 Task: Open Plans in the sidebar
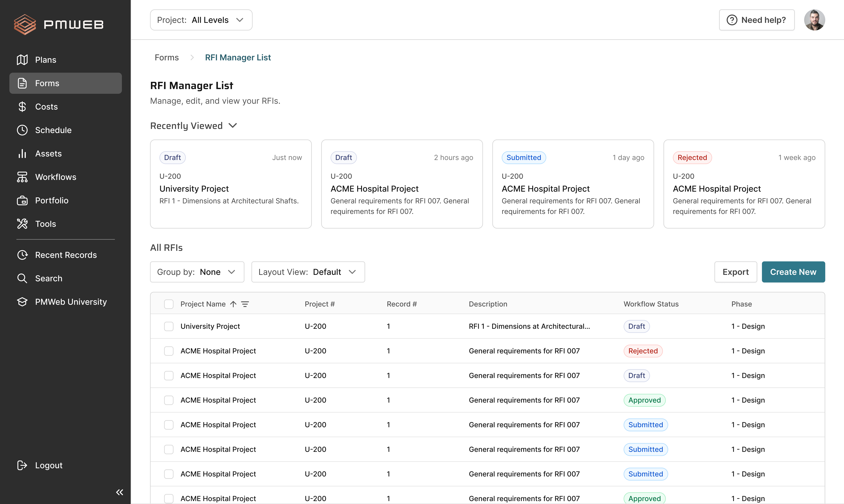[65, 60]
